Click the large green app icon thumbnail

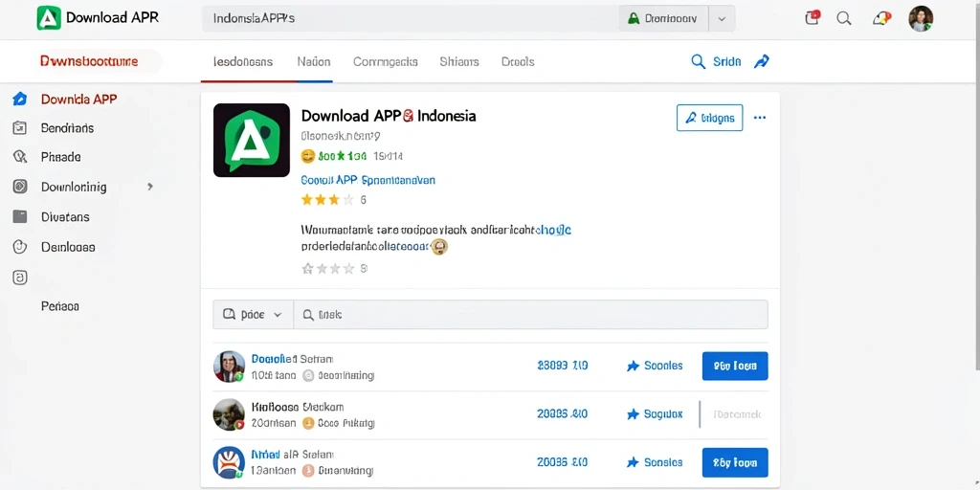pos(252,140)
